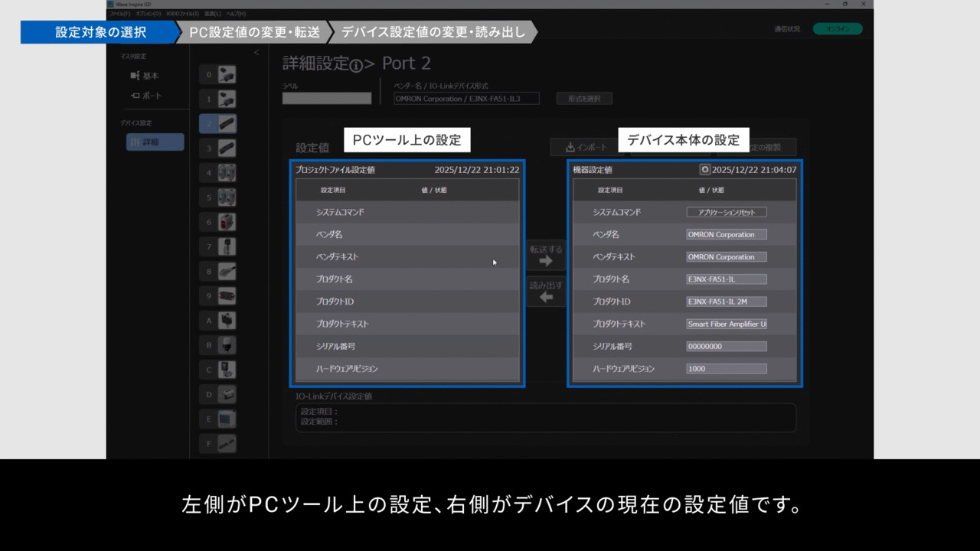This screenshot has width=980, height=551.
Task: Click the info icon beside 詳細設定
Action: tap(355, 66)
